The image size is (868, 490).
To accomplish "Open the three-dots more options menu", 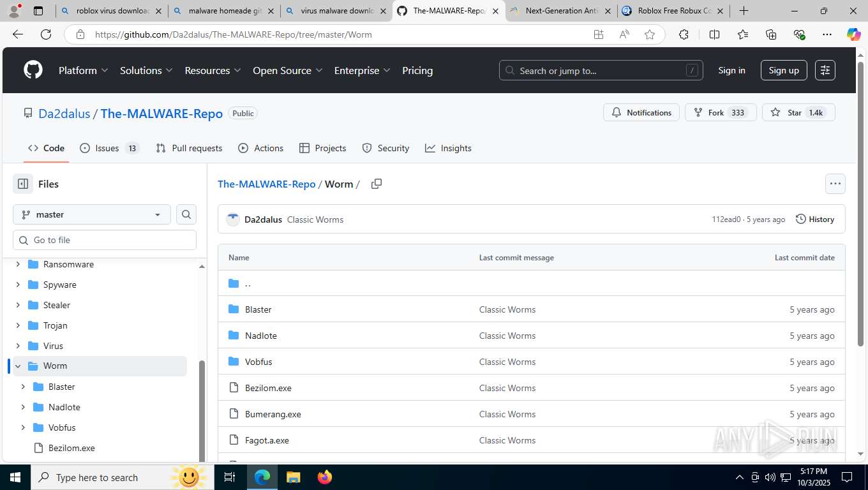I will coord(835,184).
